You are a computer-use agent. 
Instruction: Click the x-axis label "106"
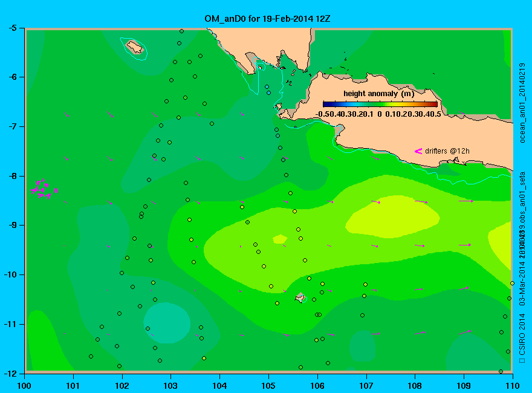(317, 386)
